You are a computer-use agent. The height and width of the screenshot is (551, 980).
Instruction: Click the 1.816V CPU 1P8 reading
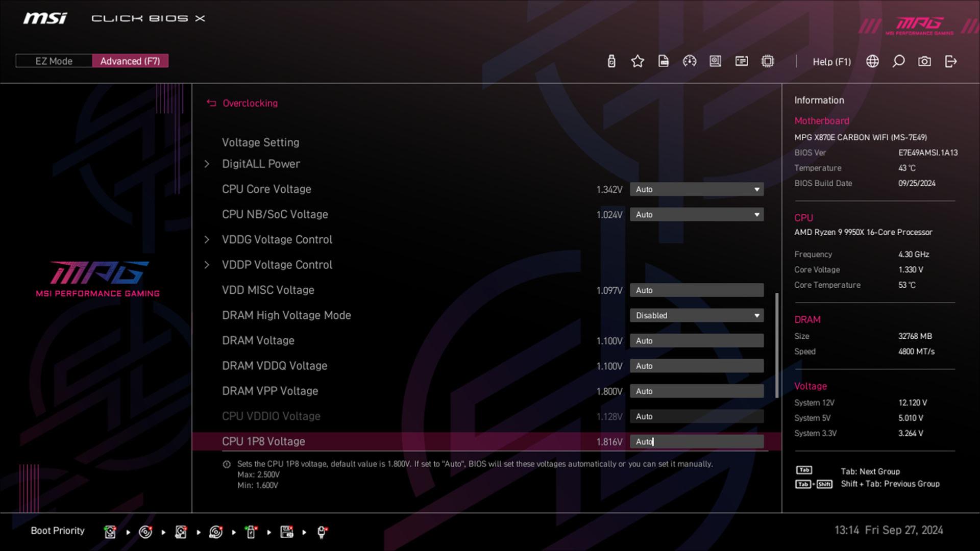coord(609,442)
